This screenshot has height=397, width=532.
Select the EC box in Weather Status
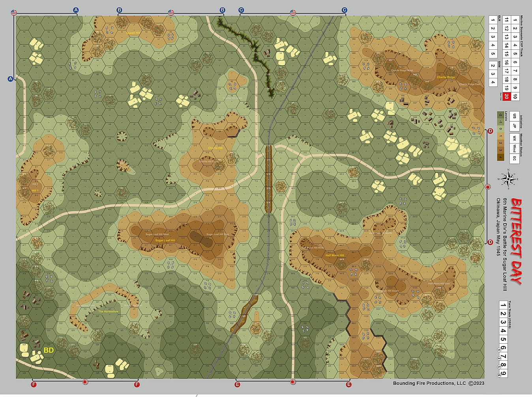(514, 158)
